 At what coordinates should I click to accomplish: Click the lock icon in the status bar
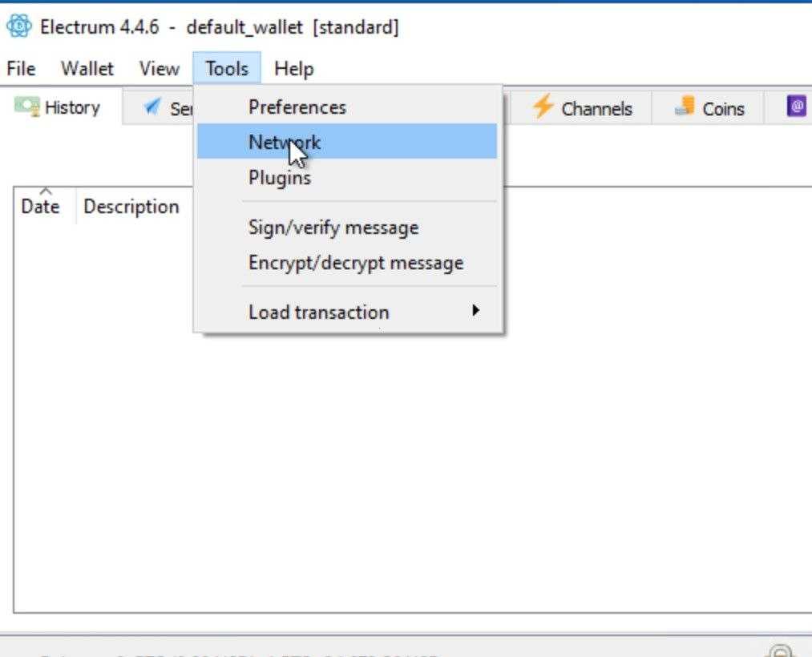(782, 651)
